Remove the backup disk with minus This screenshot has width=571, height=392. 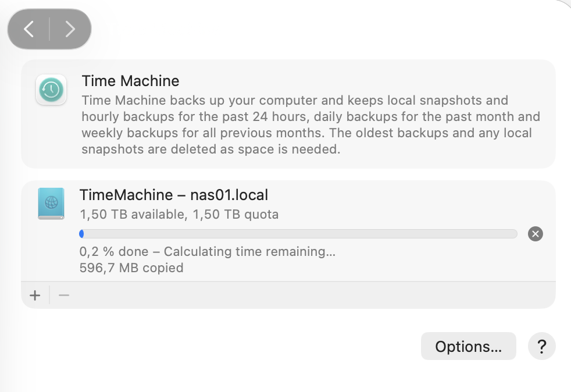click(x=64, y=295)
